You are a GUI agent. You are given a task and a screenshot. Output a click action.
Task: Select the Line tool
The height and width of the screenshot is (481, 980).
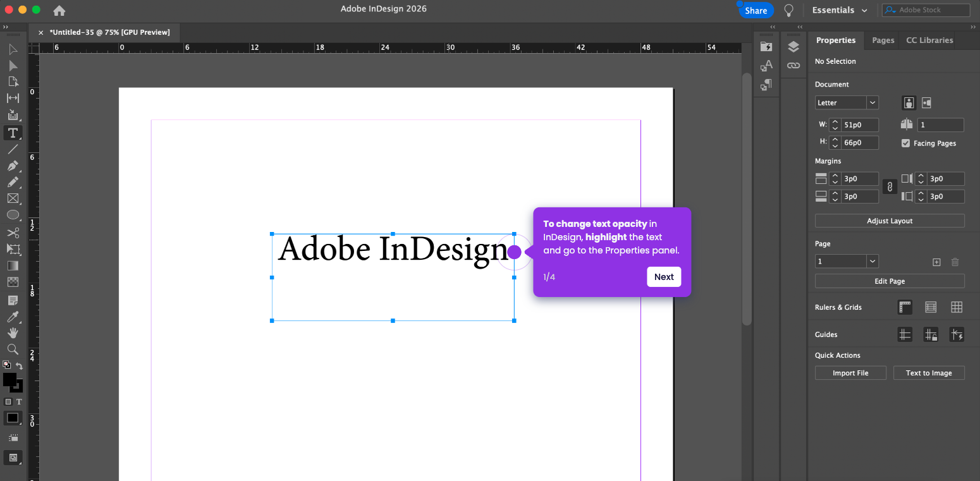pyautogui.click(x=13, y=149)
